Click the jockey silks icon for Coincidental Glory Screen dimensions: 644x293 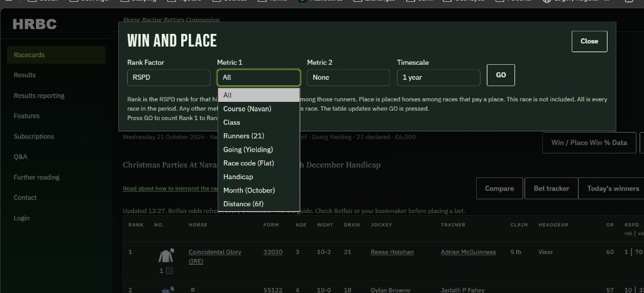(x=166, y=256)
